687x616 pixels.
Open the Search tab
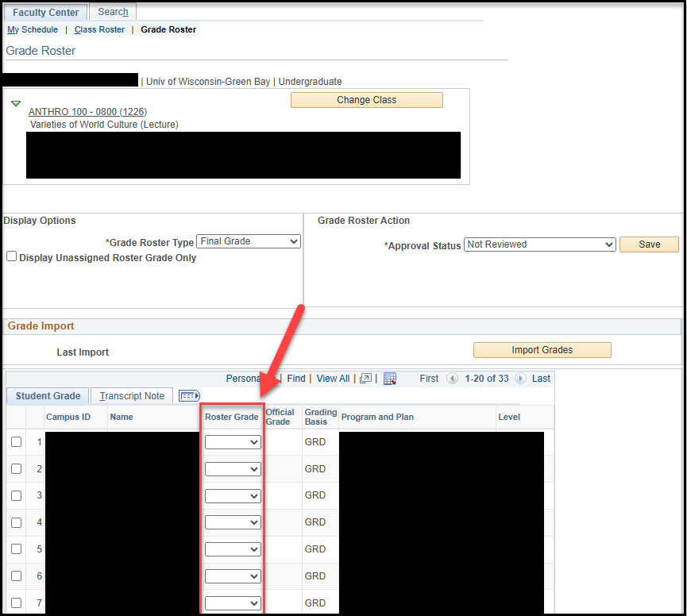(113, 12)
